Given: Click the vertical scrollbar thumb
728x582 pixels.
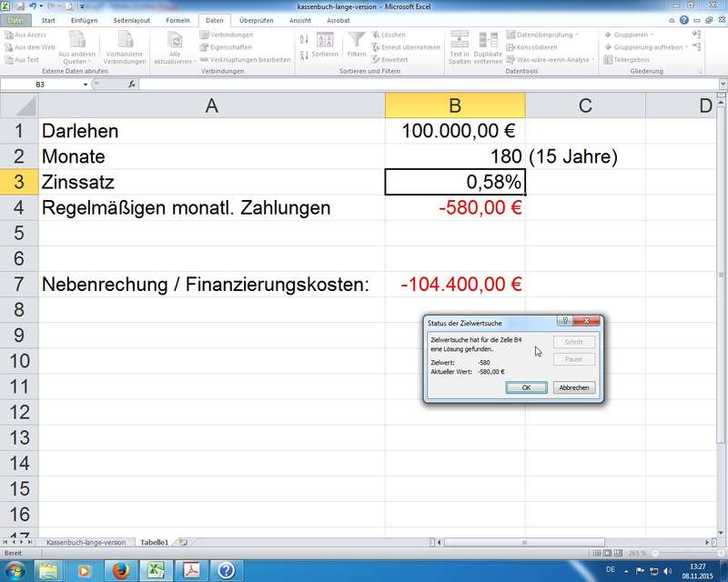Looking at the screenshot, I should (x=721, y=274).
